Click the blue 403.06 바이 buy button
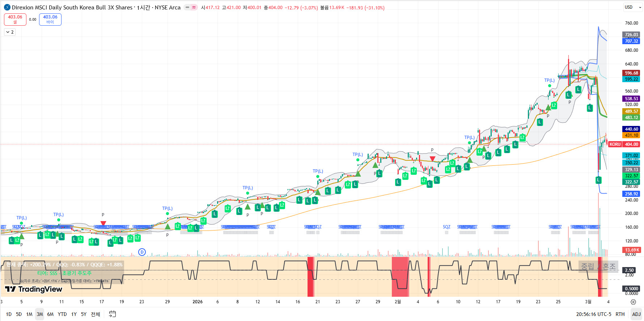The width and height of the screenshot is (644, 321). click(x=50, y=19)
